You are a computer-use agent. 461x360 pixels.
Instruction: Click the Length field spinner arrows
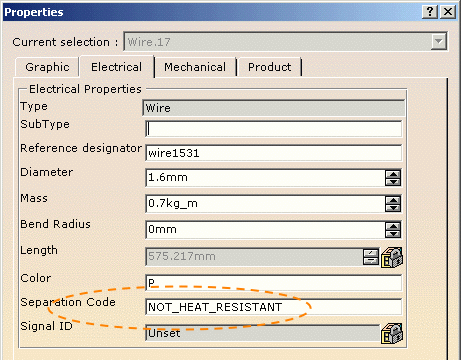click(x=371, y=257)
